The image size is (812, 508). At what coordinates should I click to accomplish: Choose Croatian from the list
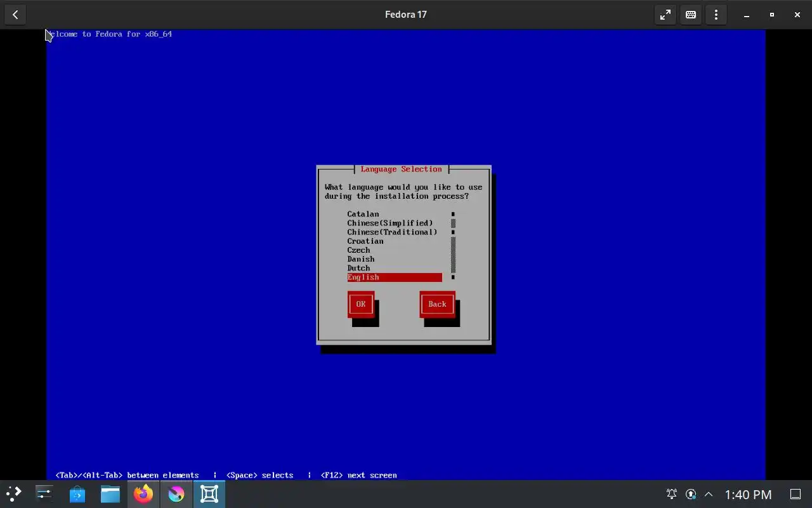(395, 241)
